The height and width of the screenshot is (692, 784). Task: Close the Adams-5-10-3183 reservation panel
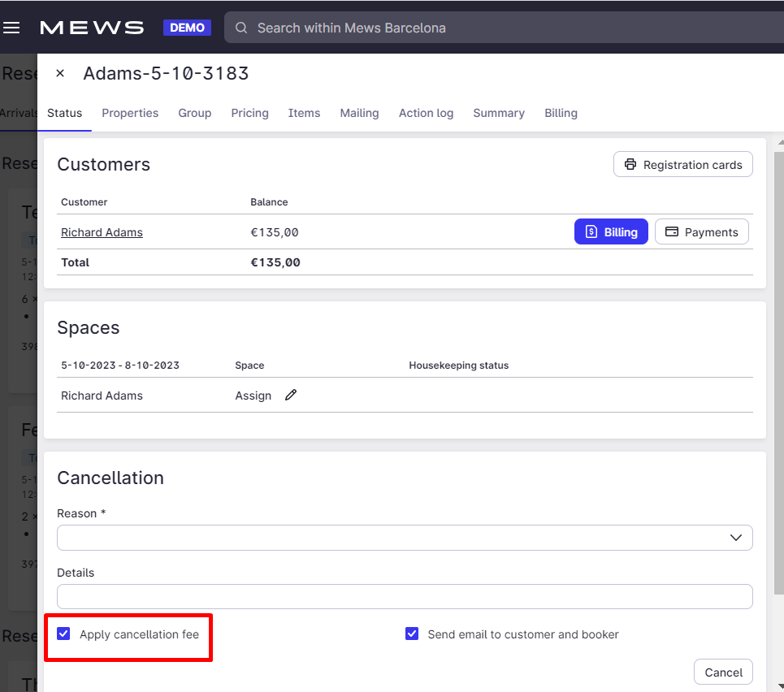[x=60, y=74]
